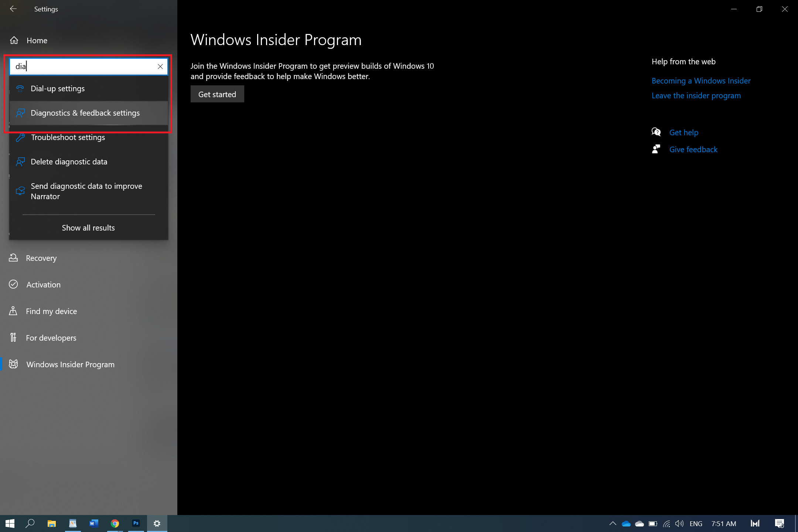Click the Get help link
The height and width of the screenshot is (532, 798).
[684, 133]
